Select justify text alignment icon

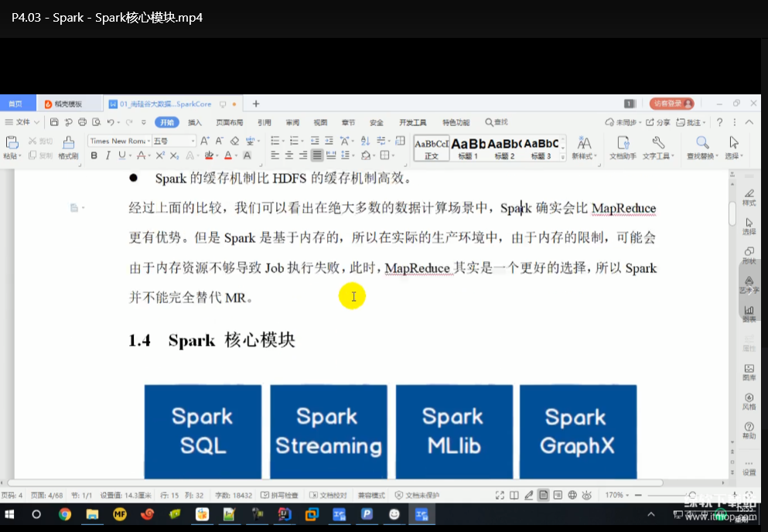tap(317, 155)
